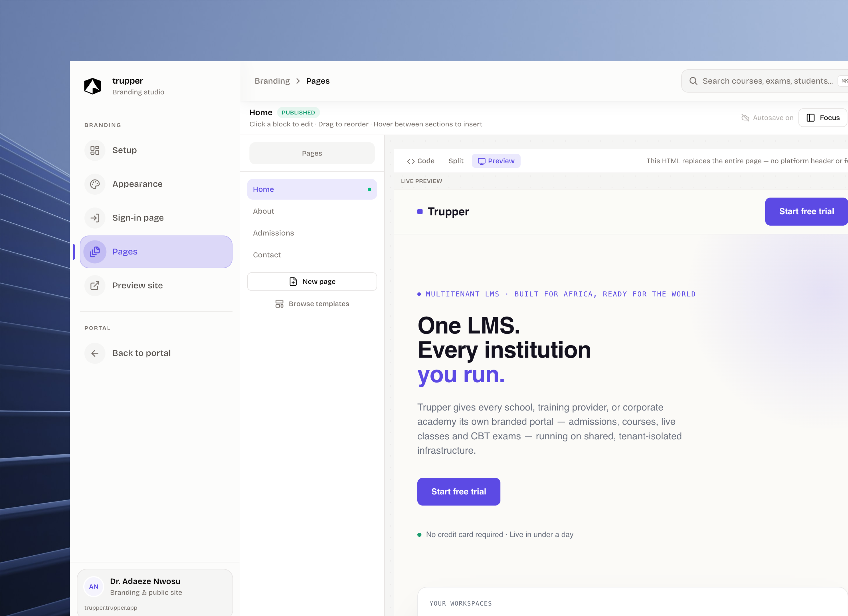Click the 'One LMS.' hero heading
Screen dimensions: 848x616
pos(469,325)
